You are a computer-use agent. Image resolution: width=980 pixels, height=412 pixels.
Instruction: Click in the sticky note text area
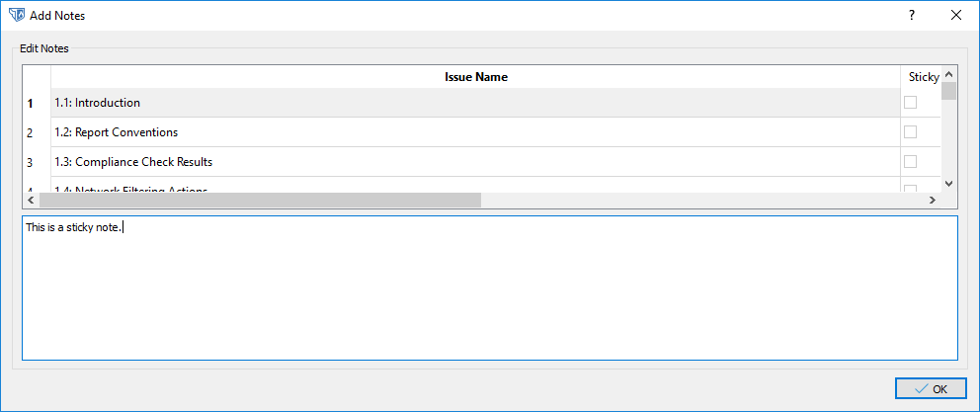tap(489, 288)
